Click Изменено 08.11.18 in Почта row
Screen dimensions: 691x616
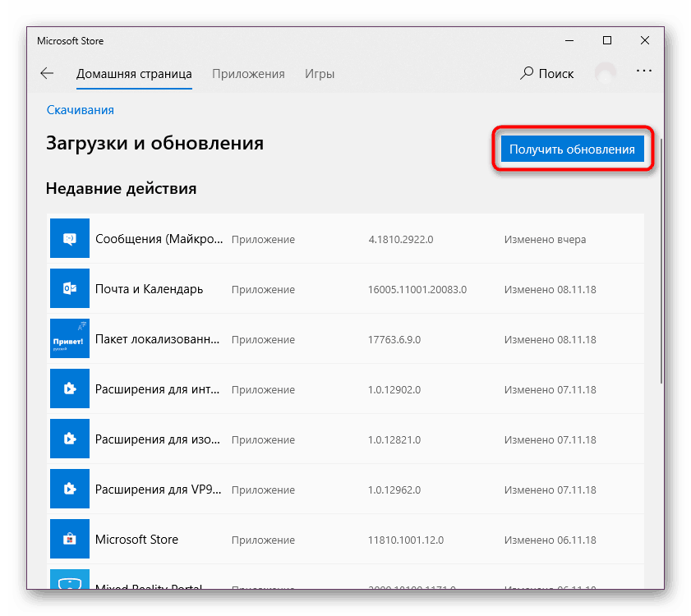point(550,289)
